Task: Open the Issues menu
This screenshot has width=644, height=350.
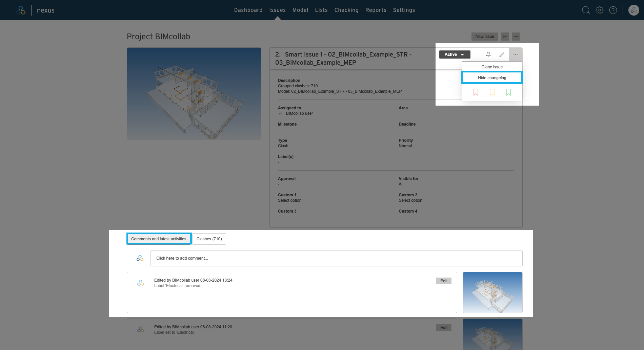Action: (278, 10)
